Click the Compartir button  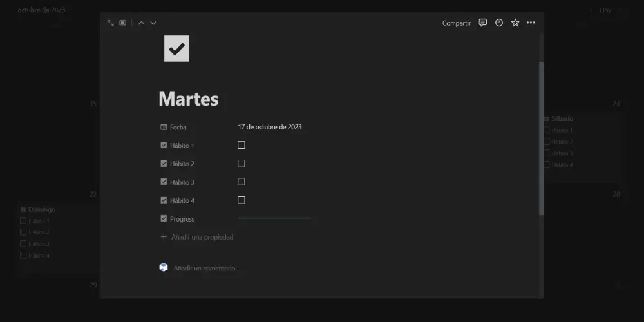coord(456,23)
